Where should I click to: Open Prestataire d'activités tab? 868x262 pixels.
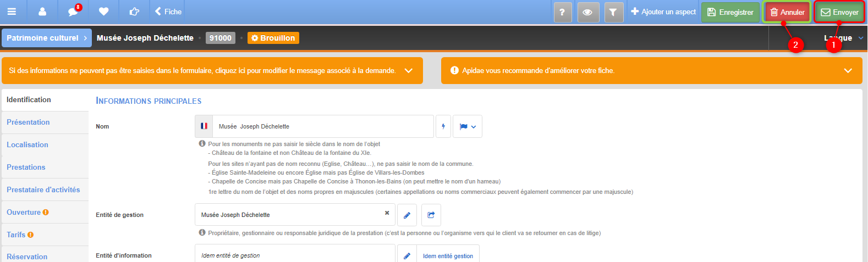[45, 190]
